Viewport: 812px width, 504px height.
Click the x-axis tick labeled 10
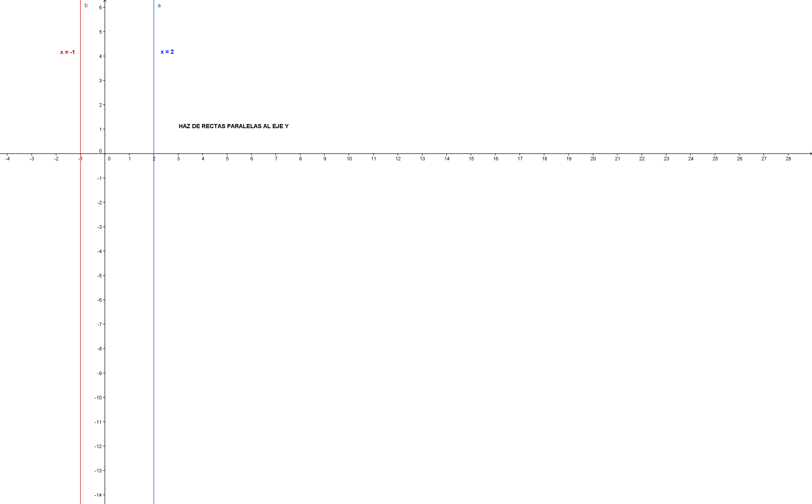(x=349, y=154)
